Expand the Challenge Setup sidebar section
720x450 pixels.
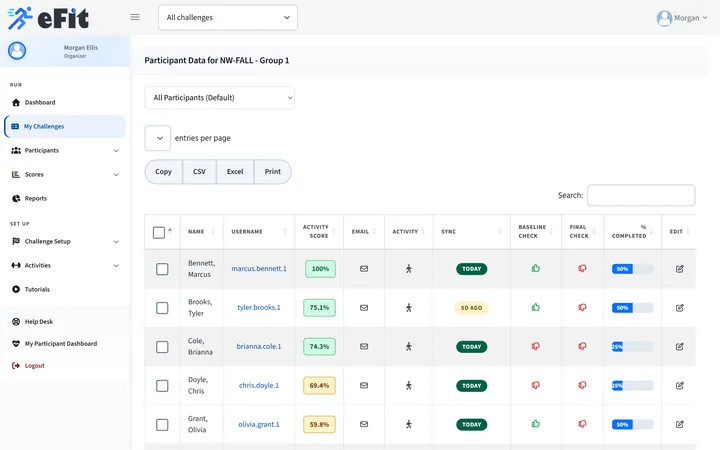(x=64, y=242)
